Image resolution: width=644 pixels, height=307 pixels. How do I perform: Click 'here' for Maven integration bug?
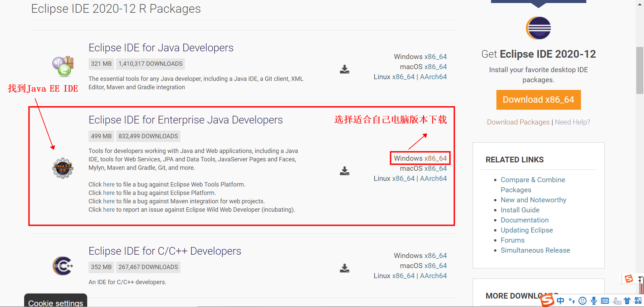coord(109,201)
